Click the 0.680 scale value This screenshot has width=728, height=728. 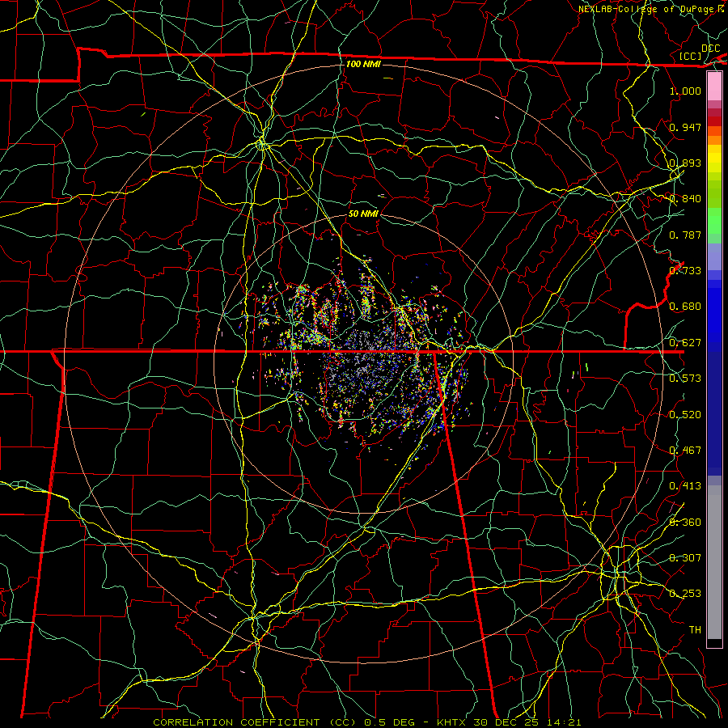tap(685, 307)
